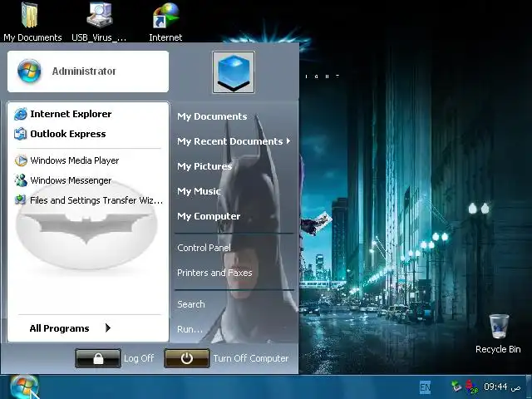
Task: Expand My Recent Documents submenu
Action: 234,141
